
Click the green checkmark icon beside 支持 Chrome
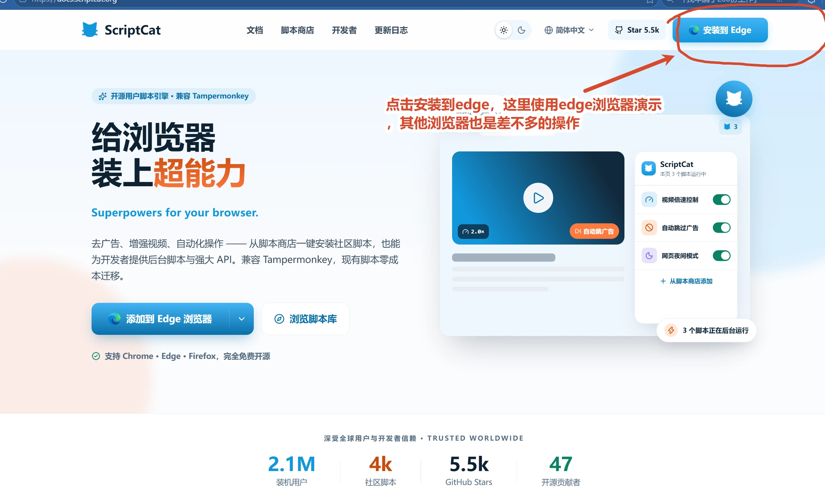[x=96, y=356]
